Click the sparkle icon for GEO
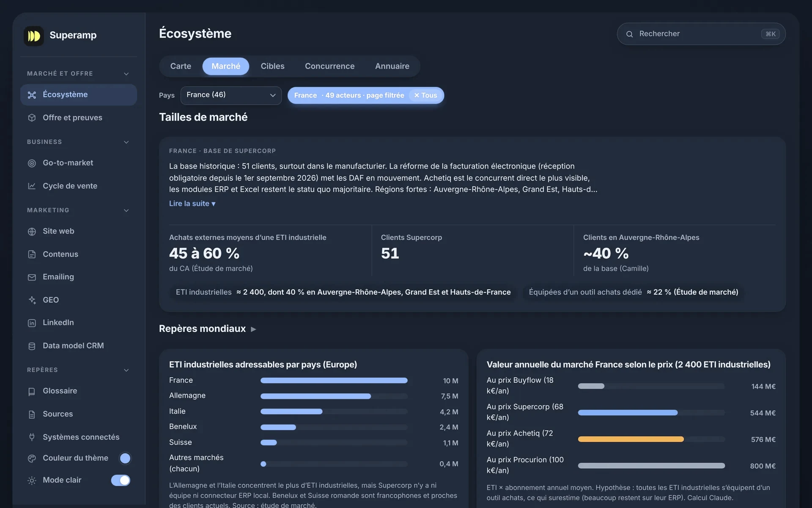 point(32,300)
